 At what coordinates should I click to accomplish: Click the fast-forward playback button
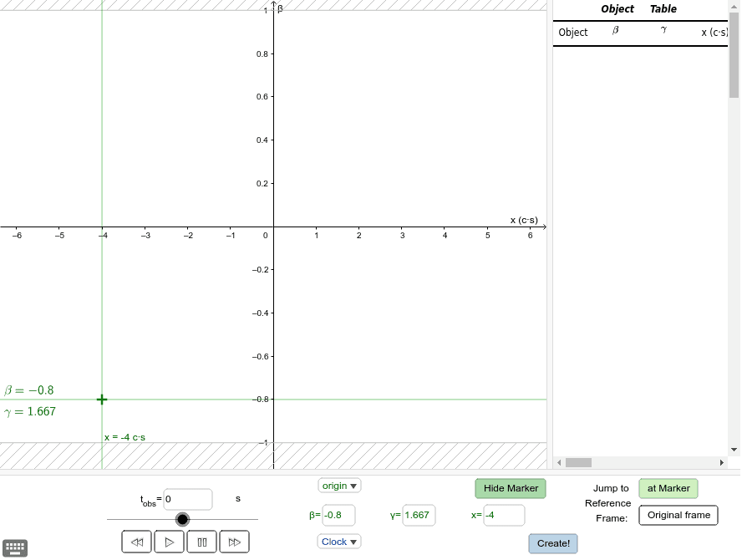[x=234, y=542]
